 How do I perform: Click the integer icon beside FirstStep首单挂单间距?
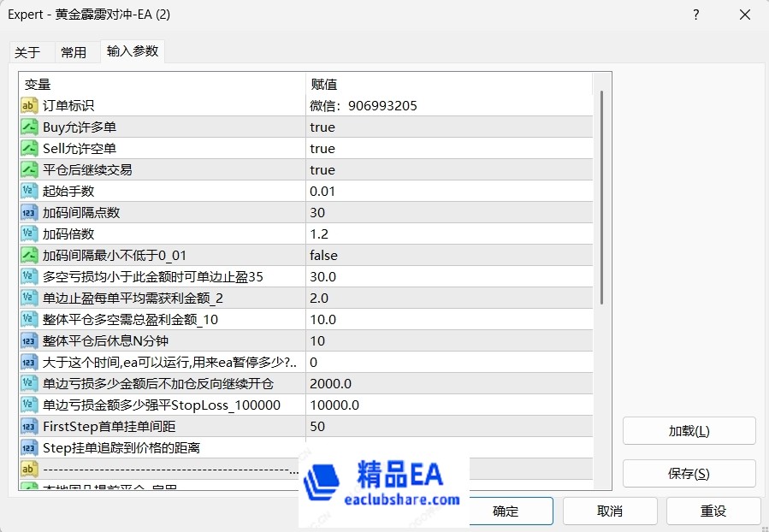click(x=29, y=427)
